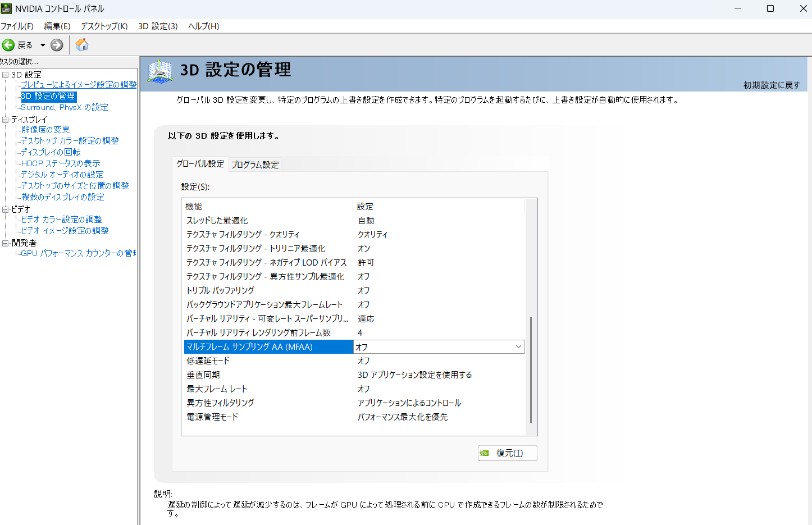This screenshot has height=525, width=812.
Task: Select テクスチャ フィルタリング - トリリニア最適化 row
Action: [x=354, y=249]
